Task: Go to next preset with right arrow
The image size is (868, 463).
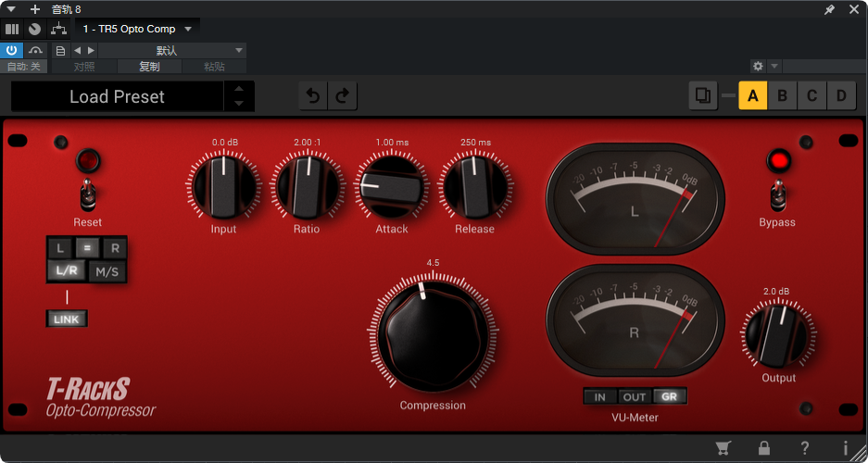Action: pyautogui.click(x=92, y=51)
